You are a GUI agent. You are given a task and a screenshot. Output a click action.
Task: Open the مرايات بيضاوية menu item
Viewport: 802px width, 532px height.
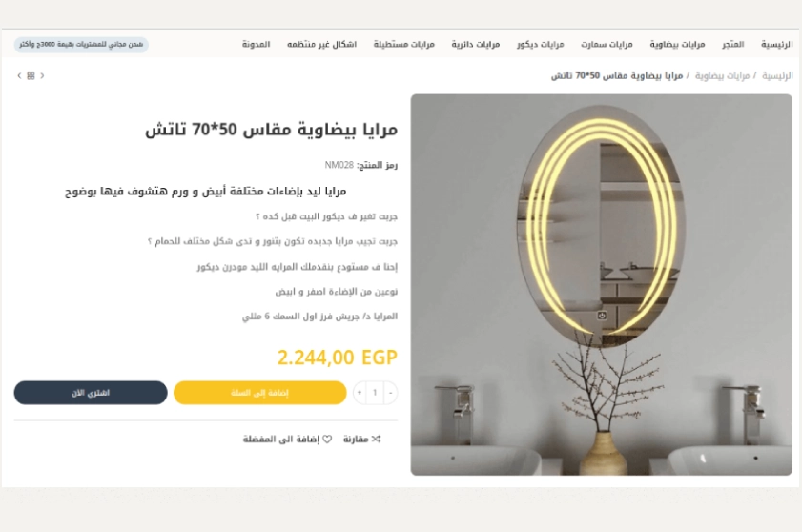coord(677,45)
